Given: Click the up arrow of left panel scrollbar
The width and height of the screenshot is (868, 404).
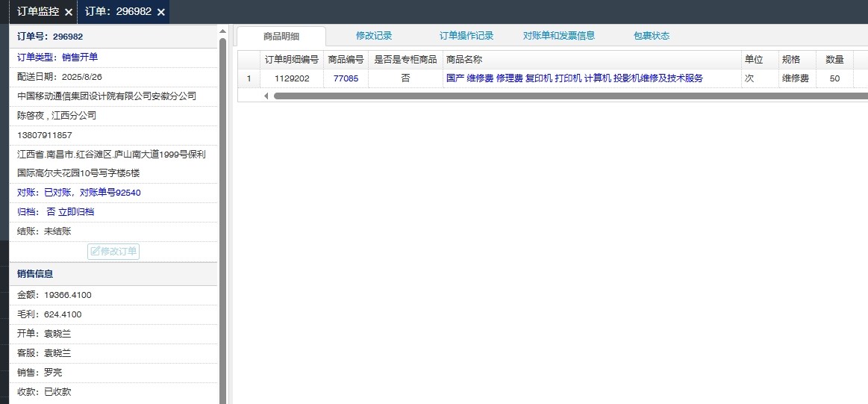Looking at the screenshot, I should [222, 31].
